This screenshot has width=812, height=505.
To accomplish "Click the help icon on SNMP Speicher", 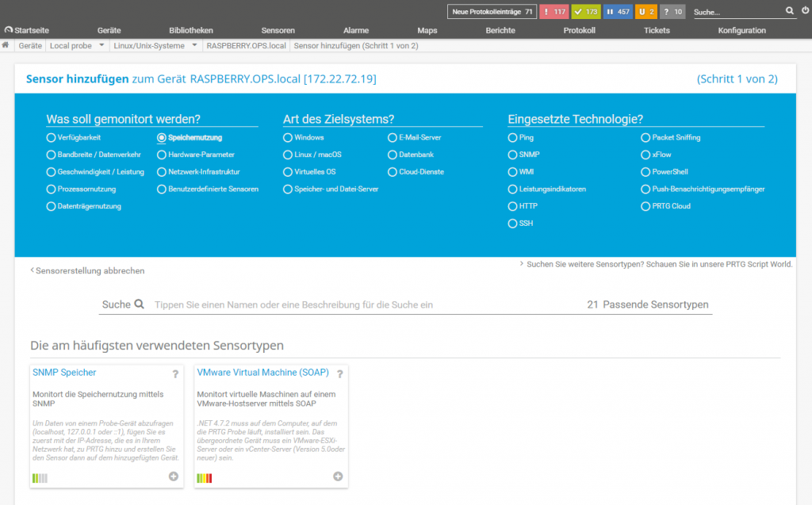I will (175, 374).
